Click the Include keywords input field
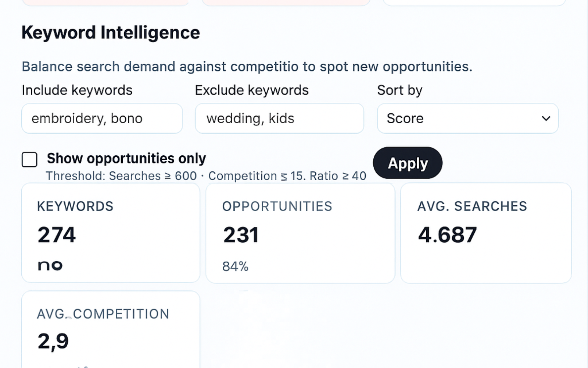 click(x=102, y=118)
